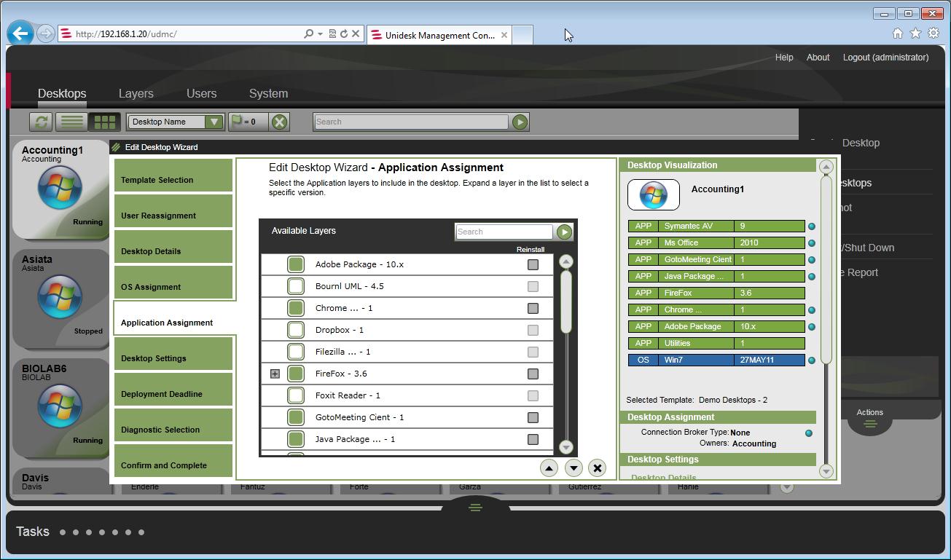The height and width of the screenshot is (560, 951).
Task: Open the address bar search dropdown magnifier
Action: [311, 33]
